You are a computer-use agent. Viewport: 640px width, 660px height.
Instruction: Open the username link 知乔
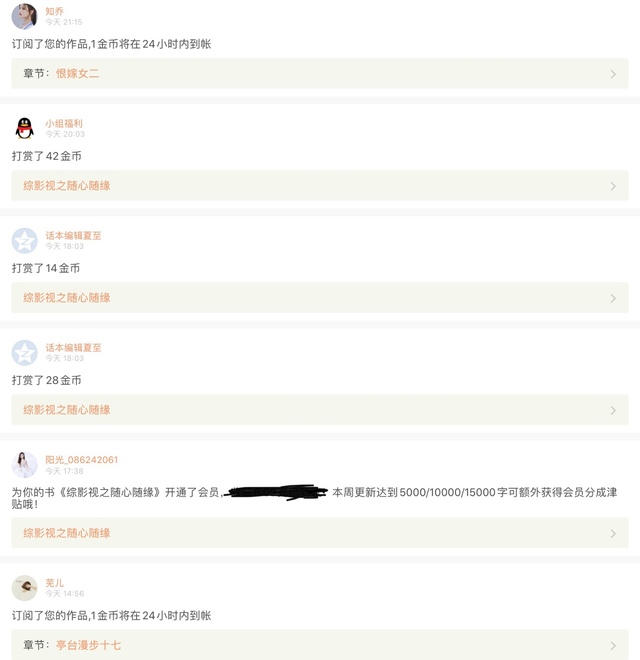click(54, 11)
